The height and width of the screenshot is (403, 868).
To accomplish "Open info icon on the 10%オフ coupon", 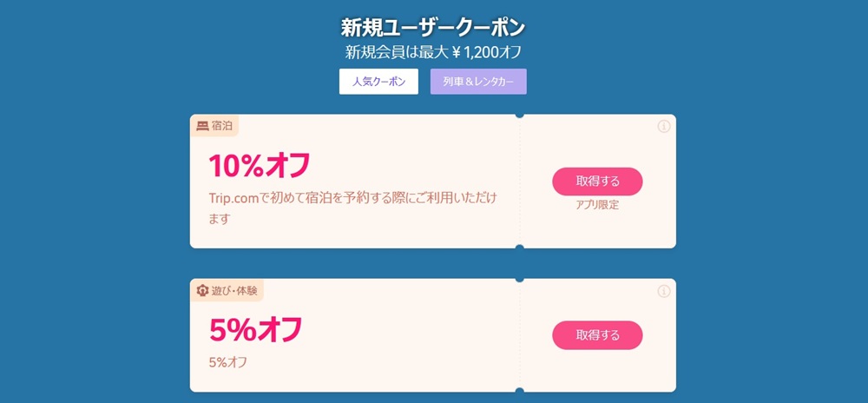I will tap(664, 127).
